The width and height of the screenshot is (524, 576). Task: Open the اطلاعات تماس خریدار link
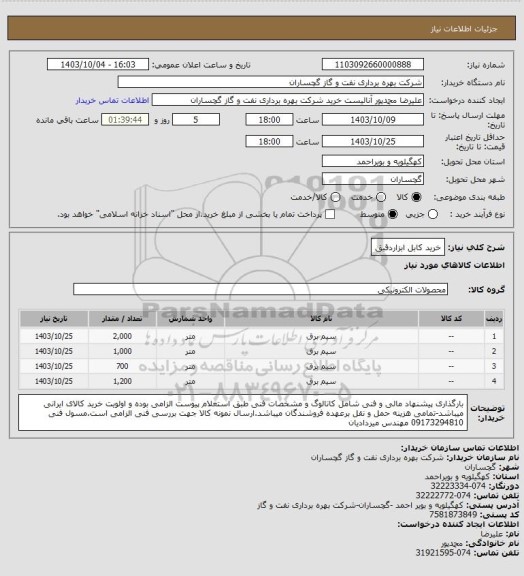tap(112, 100)
